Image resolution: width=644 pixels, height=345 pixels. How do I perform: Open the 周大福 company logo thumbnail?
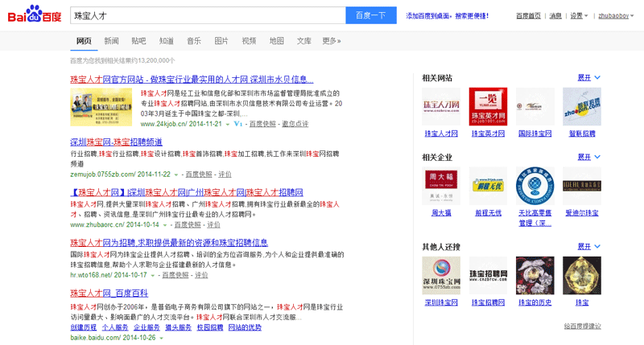[x=441, y=186]
